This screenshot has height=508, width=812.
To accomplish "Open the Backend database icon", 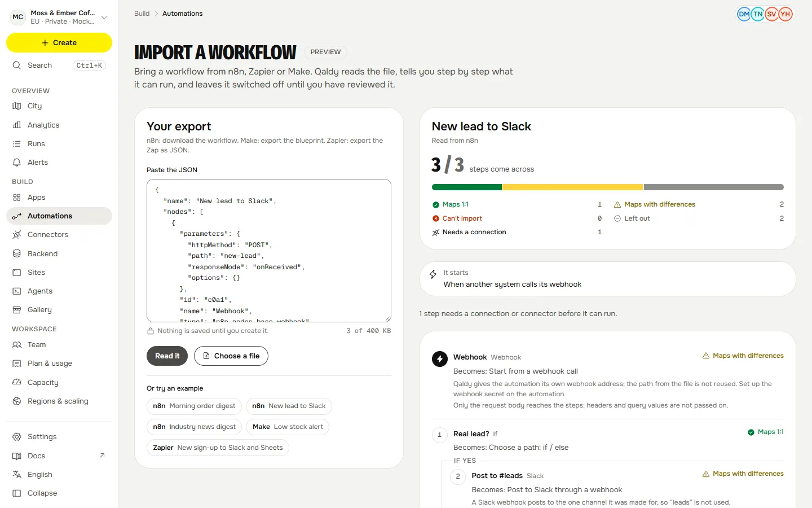I will coord(17,254).
